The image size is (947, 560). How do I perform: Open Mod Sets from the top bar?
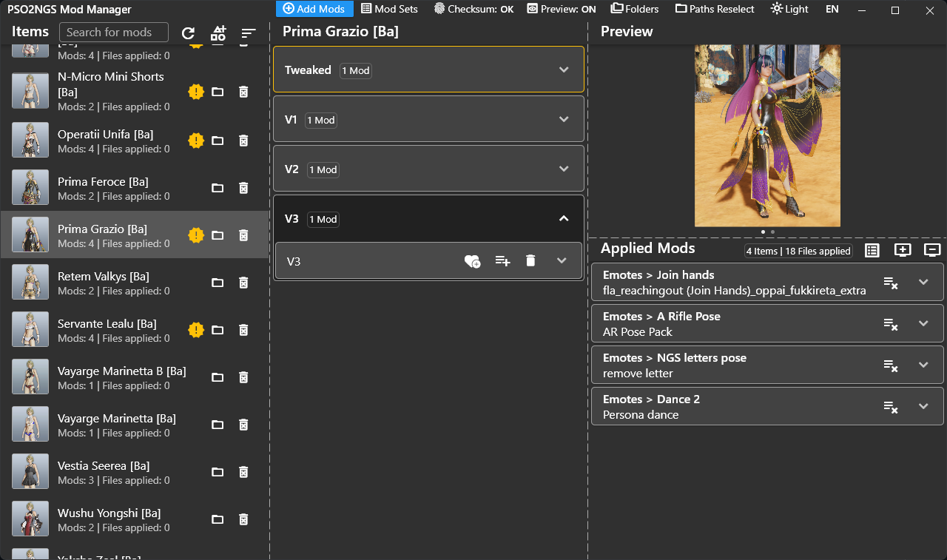coord(389,9)
